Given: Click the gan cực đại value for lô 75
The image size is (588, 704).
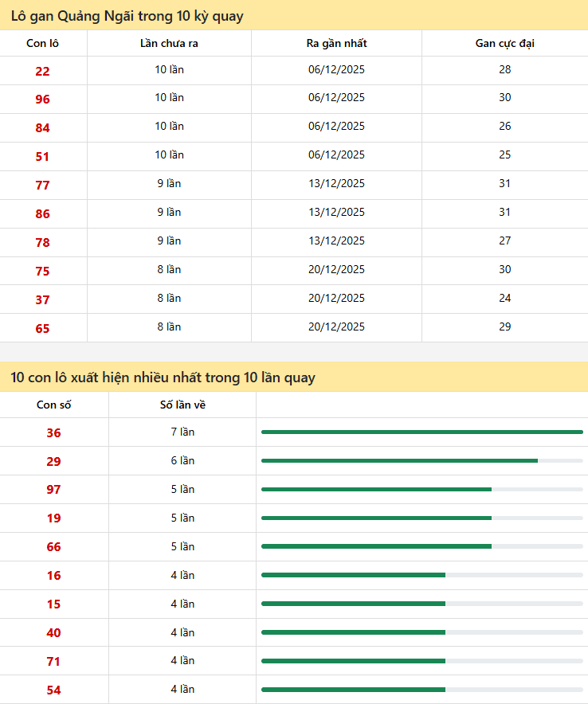Looking at the screenshot, I should coord(504,269).
